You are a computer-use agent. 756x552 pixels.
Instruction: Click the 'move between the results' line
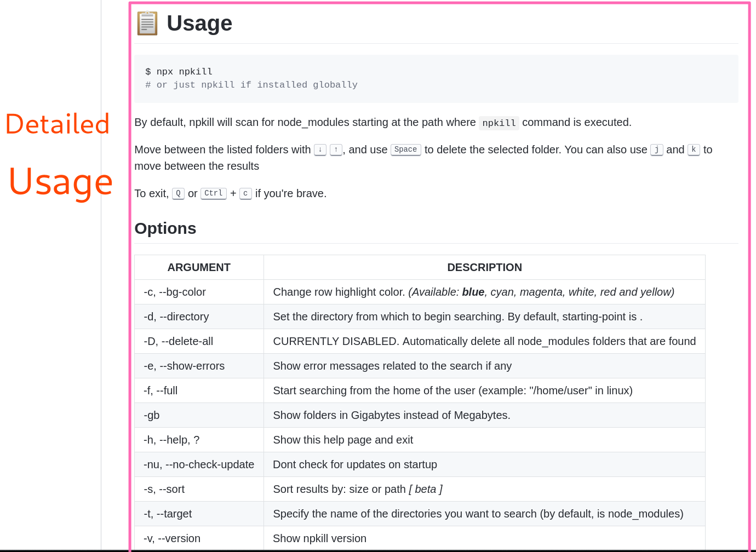pos(197,166)
